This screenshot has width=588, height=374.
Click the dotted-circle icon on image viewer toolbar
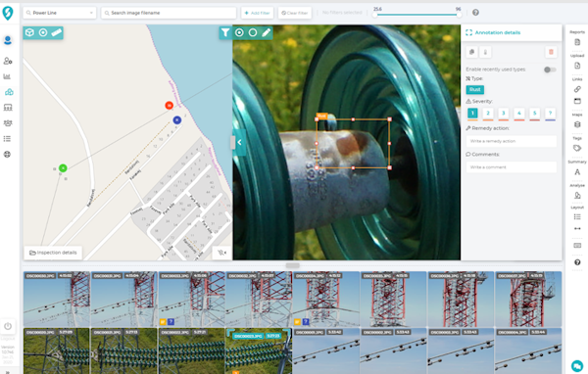point(239,32)
